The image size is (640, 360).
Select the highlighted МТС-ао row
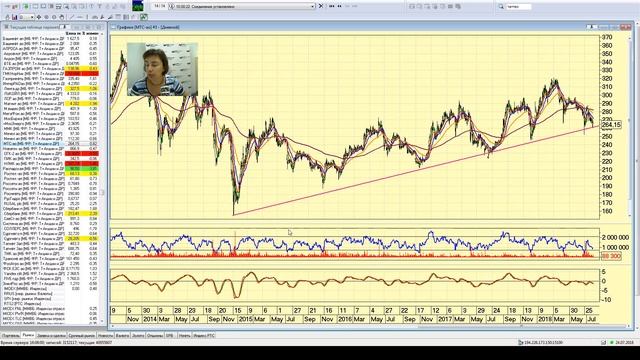(51, 144)
